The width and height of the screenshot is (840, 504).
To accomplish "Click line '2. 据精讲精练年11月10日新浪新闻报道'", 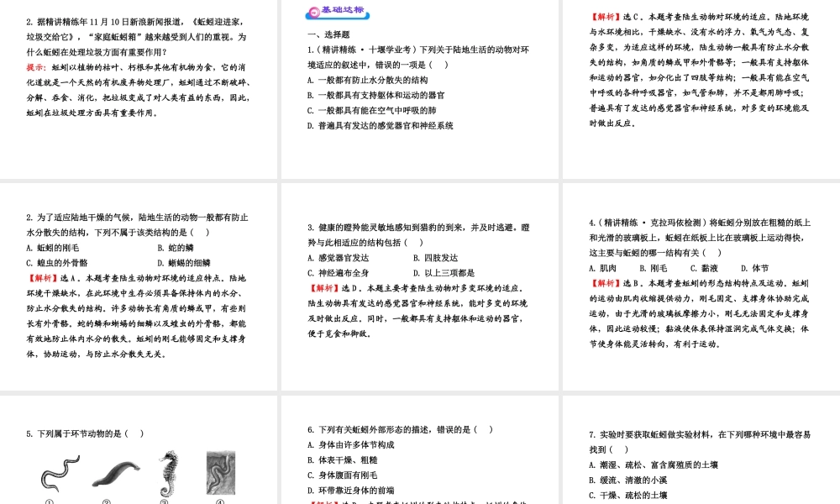I will coord(136,22).
